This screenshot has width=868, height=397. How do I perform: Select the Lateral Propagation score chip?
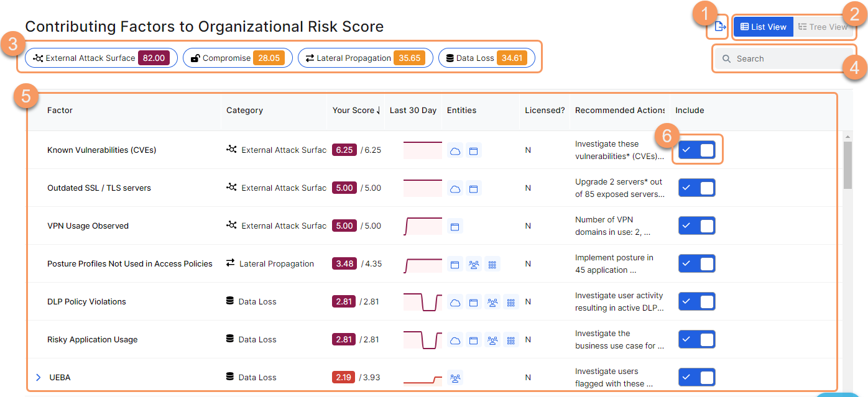point(366,58)
